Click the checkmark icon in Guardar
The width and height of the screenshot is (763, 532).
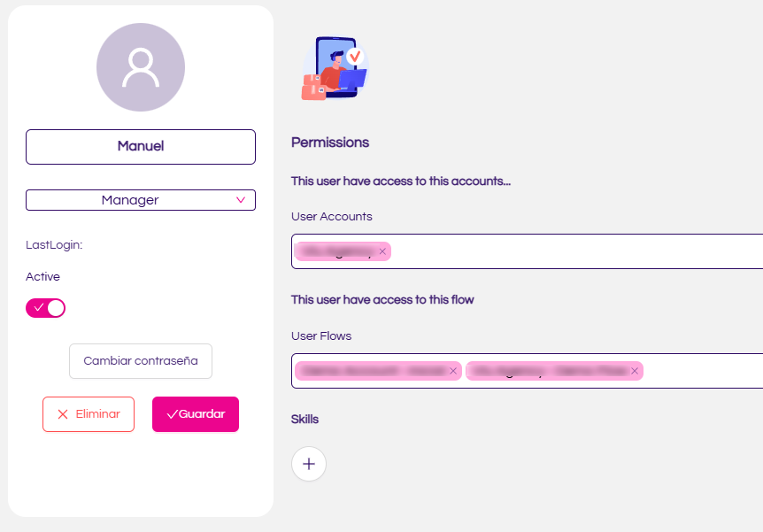172,414
